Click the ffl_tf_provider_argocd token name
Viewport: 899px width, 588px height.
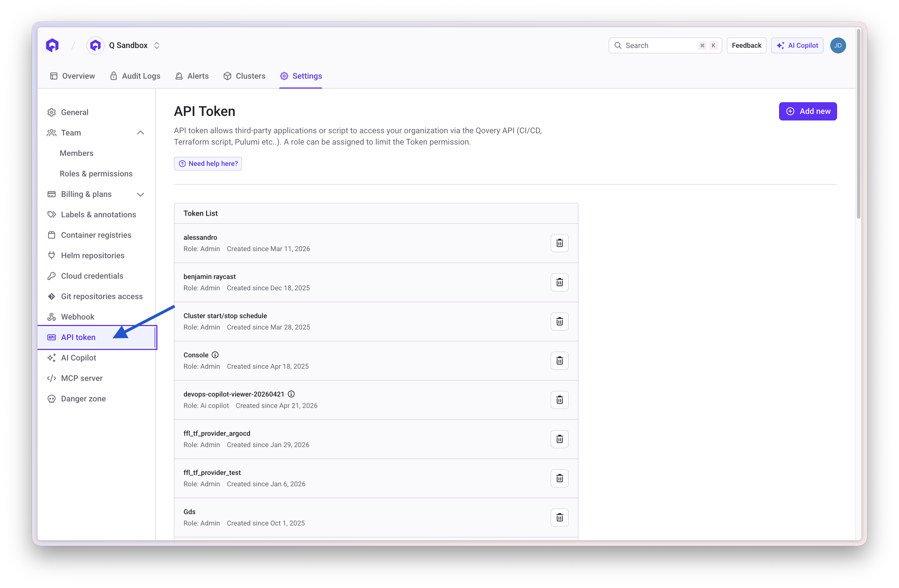(x=217, y=433)
